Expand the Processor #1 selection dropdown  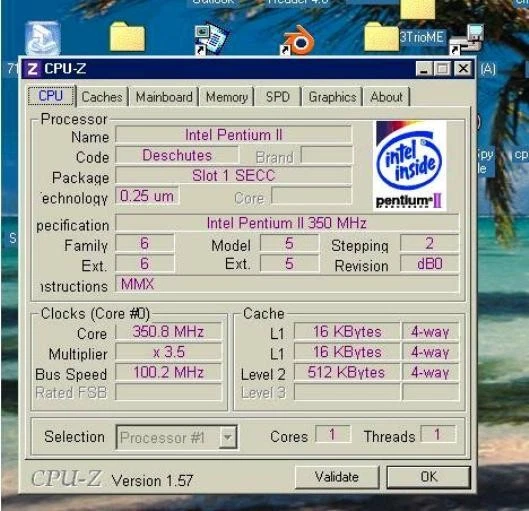(228, 437)
